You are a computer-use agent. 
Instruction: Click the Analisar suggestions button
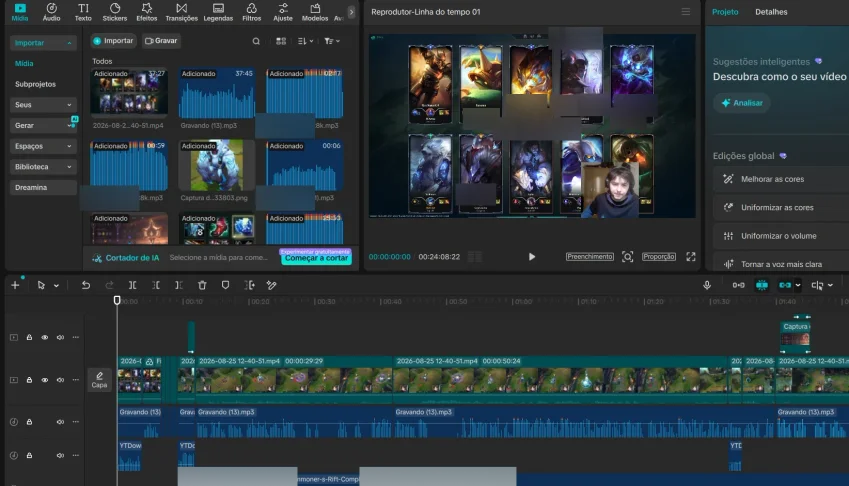741,103
